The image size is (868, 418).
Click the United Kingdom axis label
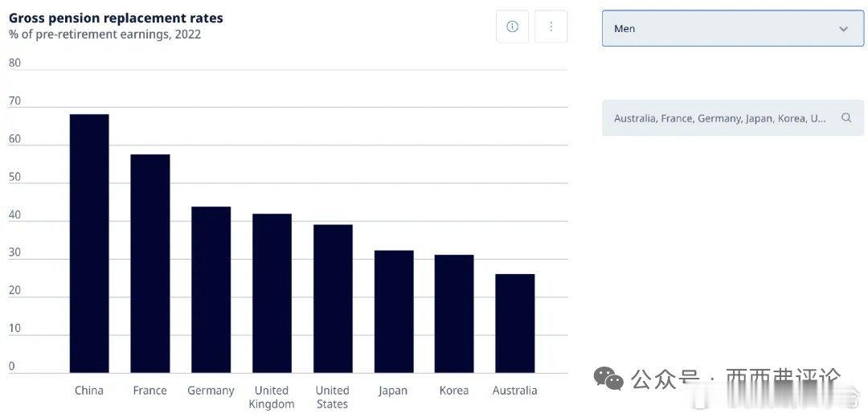pos(272,397)
